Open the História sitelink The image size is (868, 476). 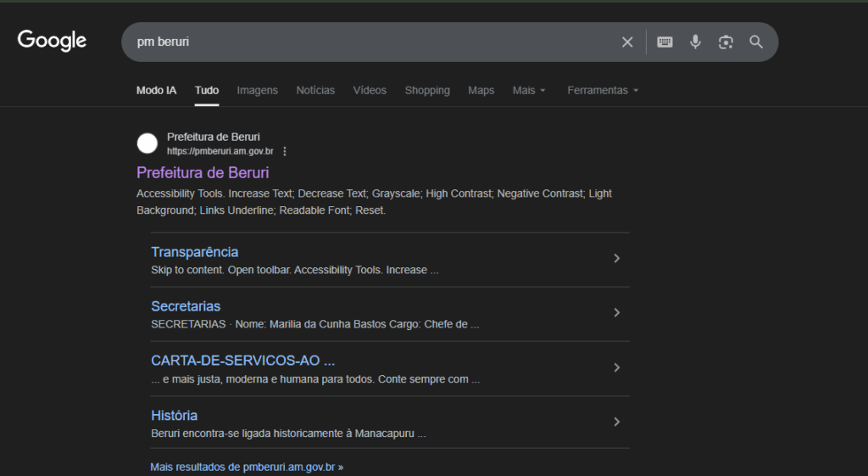pos(174,415)
